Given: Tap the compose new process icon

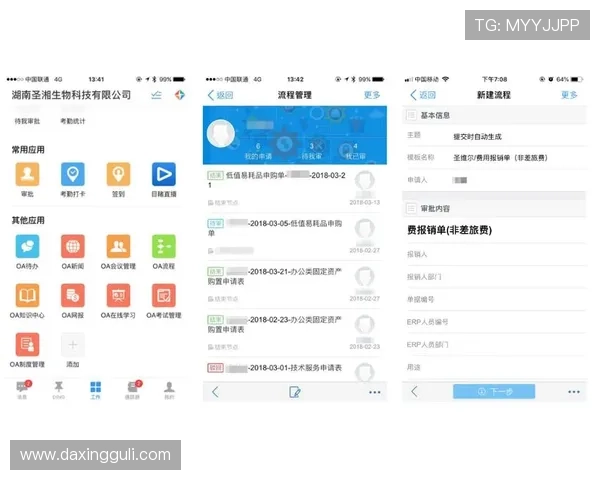Looking at the screenshot, I should (295, 392).
